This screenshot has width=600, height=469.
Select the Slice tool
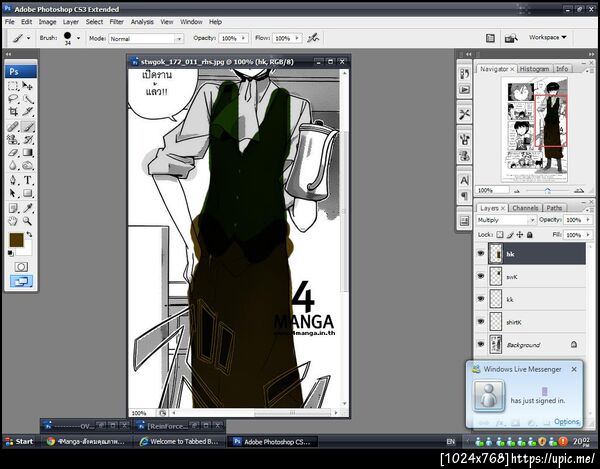(x=28, y=112)
